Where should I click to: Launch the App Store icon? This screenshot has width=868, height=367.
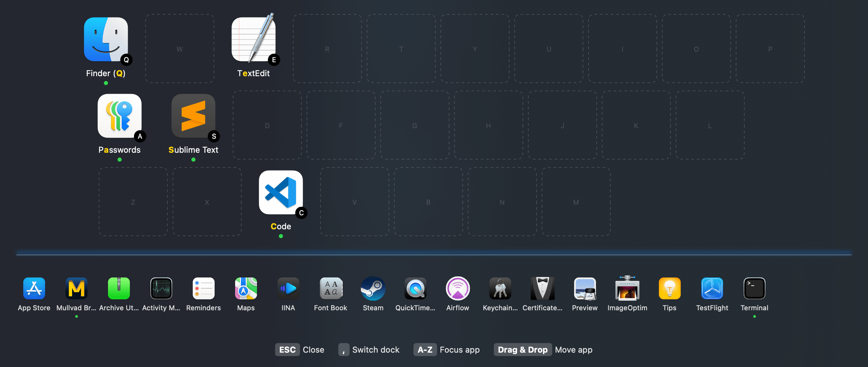click(x=34, y=288)
